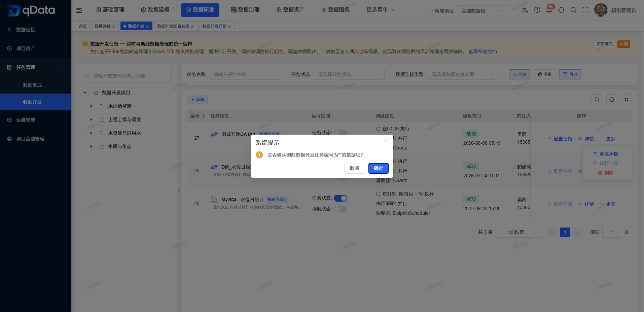This screenshot has width=644, height=312.
Task: Open 查看帮助文档 link
Action: pyautogui.click(x=482, y=51)
